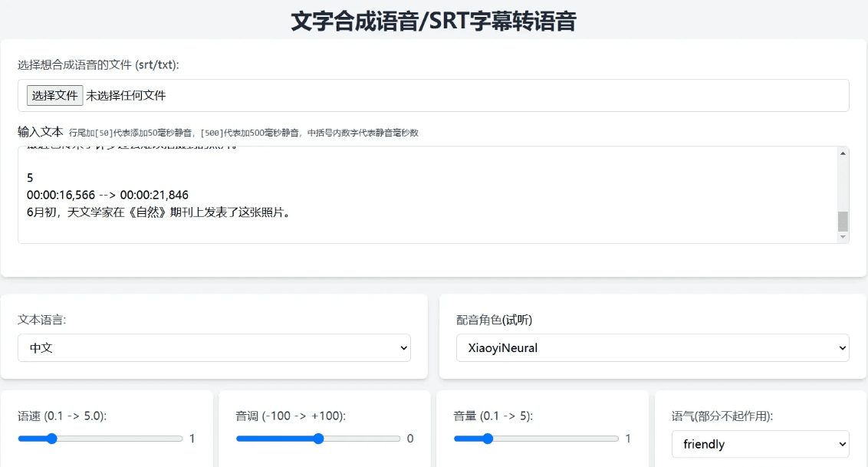Screen dimensions: 868x467
Task: Click subtitle index number 5 in text area
Action: (x=30, y=178)
